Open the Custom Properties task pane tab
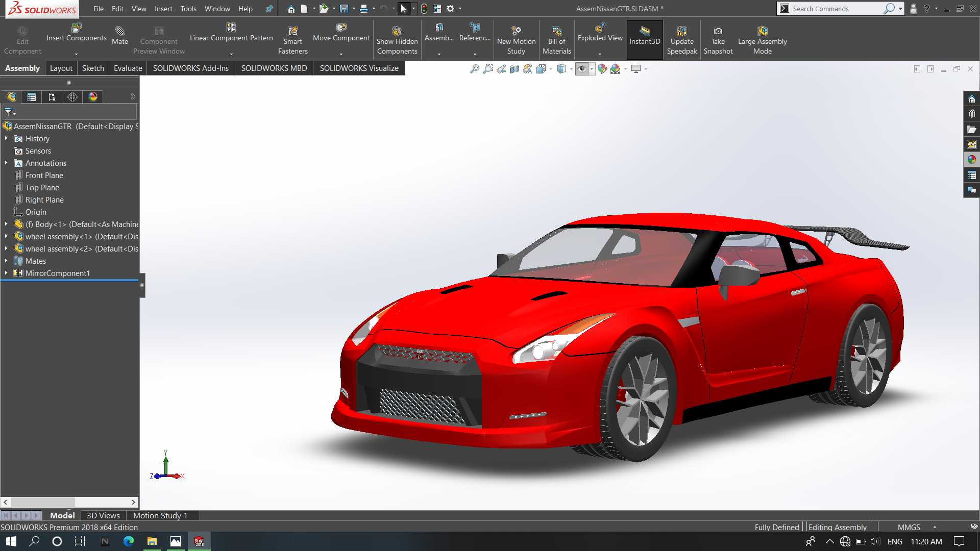The width and height of the screenshot is (980, 551). pyautogui.click(x=971, y=175)
